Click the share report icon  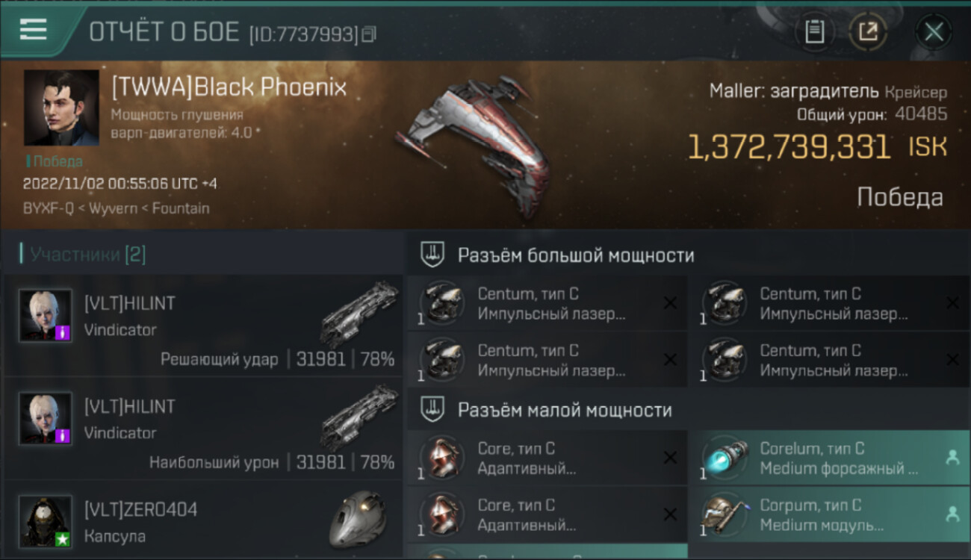pyautogui.click(x=868, y=31)
